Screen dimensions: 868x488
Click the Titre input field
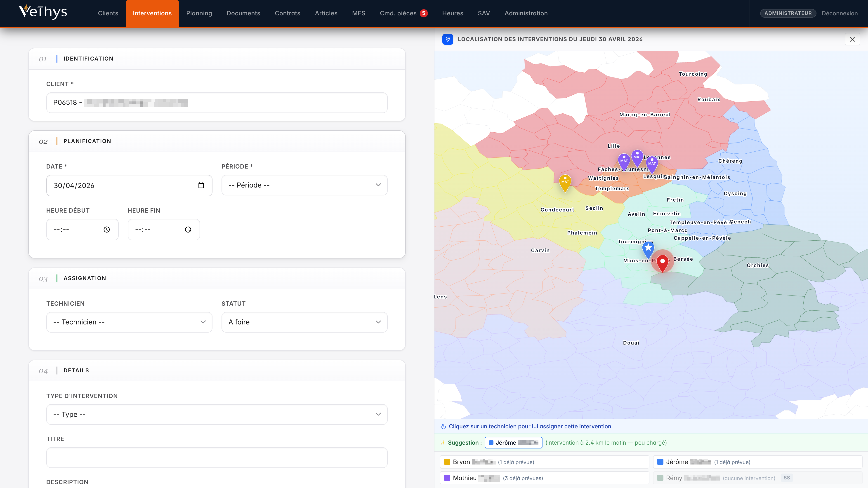click(x=217, y=457)
